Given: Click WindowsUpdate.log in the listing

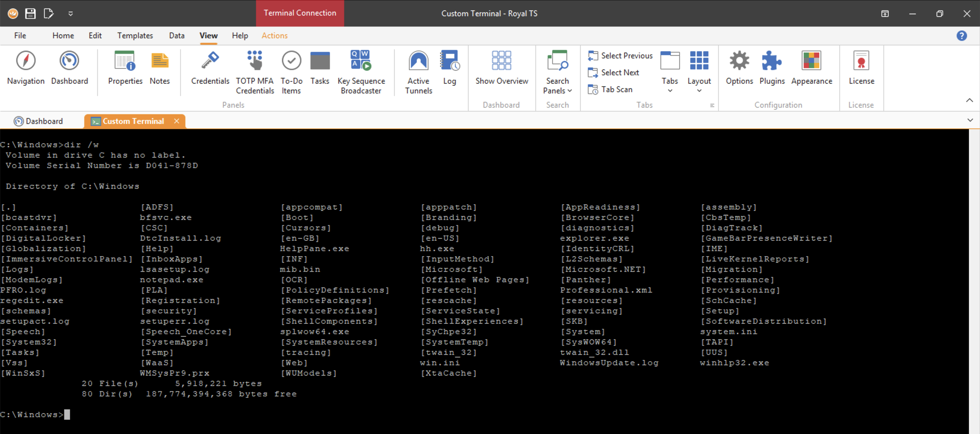Looking at the screenshot, I should 609,363.
